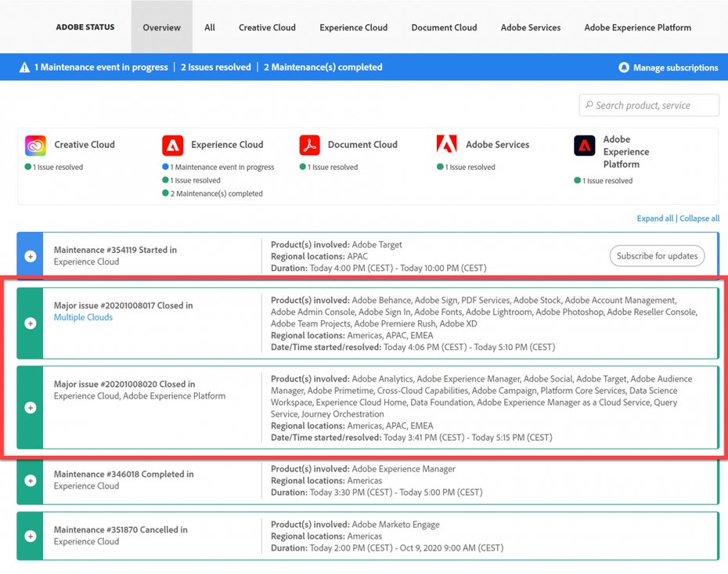Focus the Search product, service field
This screenshot has width=728, height=574.
click(649, 106)
